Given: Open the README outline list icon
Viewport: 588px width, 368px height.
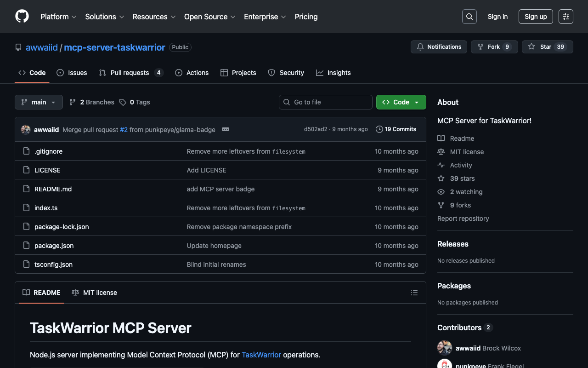Looking at the screenshot, I should pos(414,293).
